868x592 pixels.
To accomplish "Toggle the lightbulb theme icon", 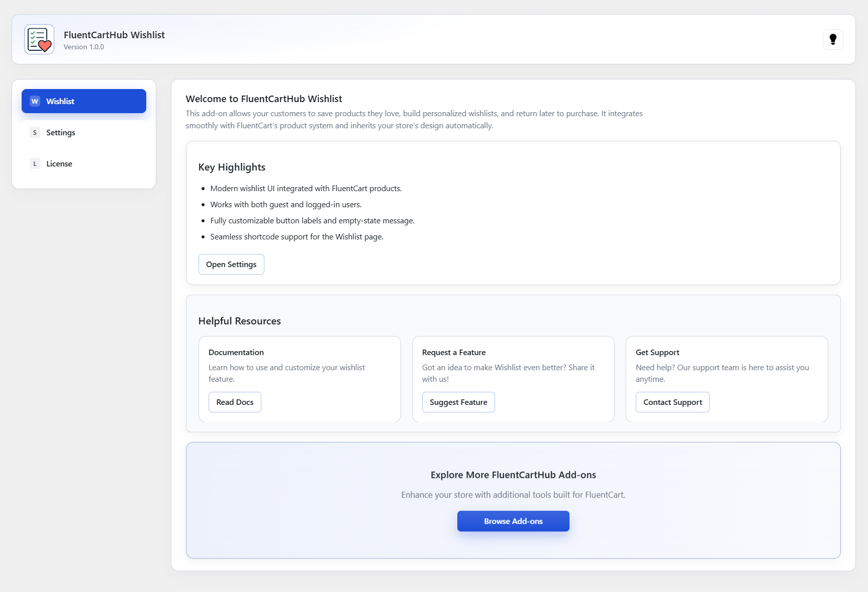I will point(832,39).
